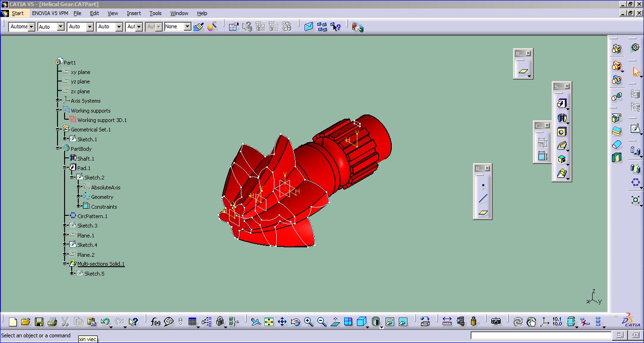This screenshot has width=644, height=343.
Task: Open the File menu
Action: click(77, 13)
